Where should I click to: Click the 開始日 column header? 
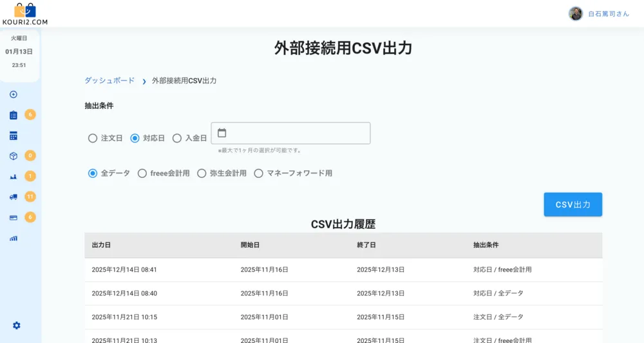(x=250, y=245)
